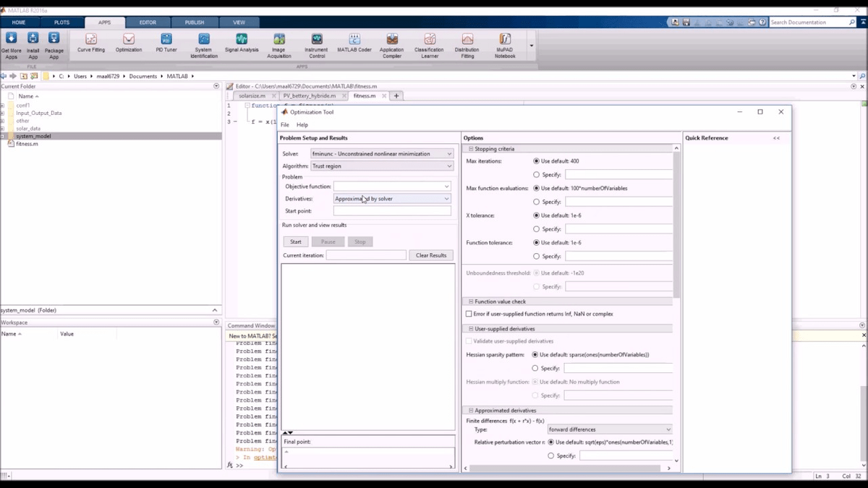Switch to the PLOTS ribbon tab

[x=62, y=22]
